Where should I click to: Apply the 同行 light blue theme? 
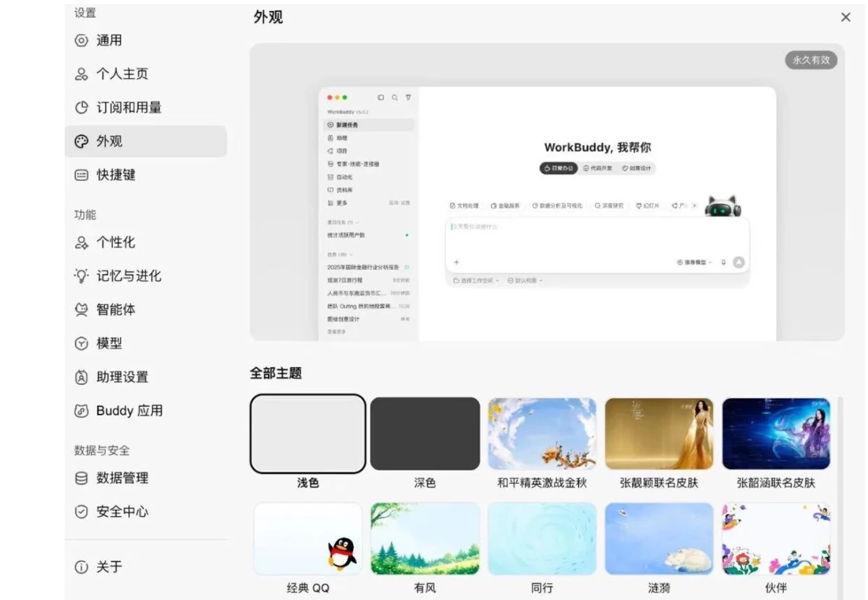coord(542,539)
